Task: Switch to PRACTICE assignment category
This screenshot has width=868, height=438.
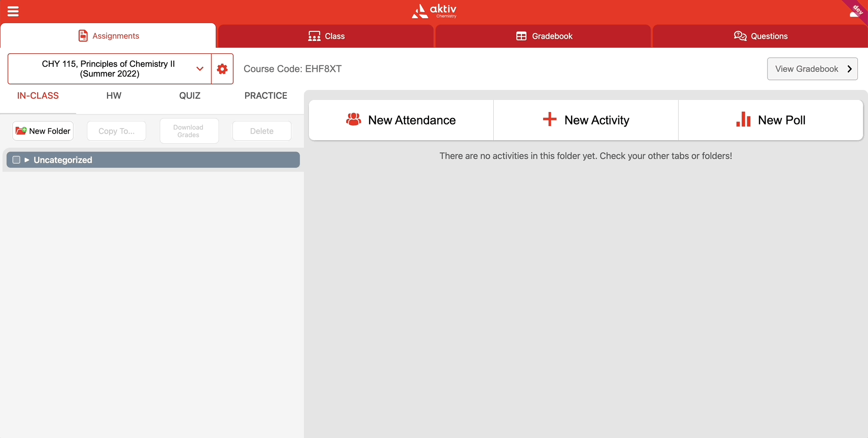Action: pos(266,95)
